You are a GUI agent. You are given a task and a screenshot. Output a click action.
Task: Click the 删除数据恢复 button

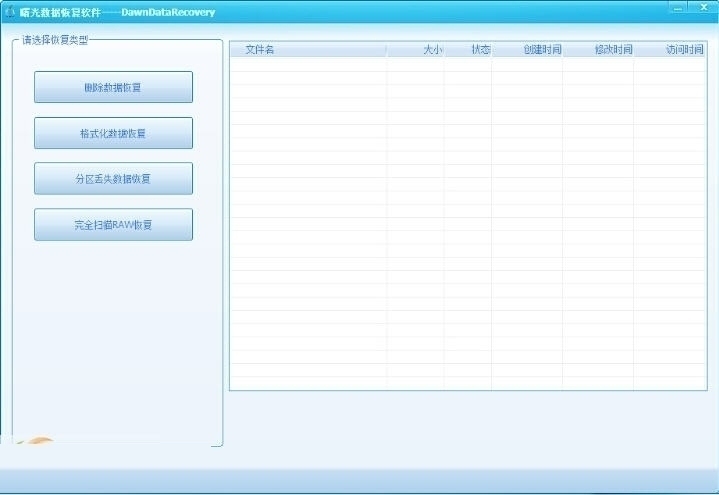pos(113,87)
